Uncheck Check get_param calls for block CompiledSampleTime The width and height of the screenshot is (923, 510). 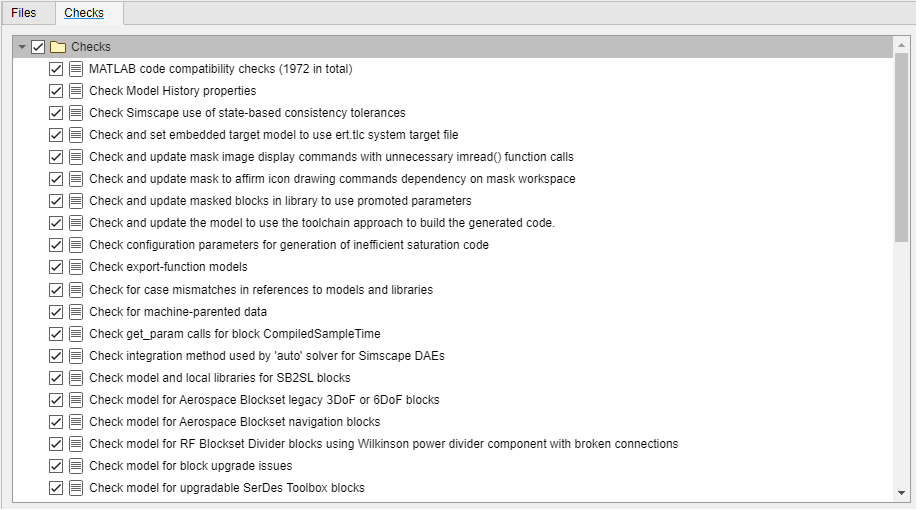[56, 333]
